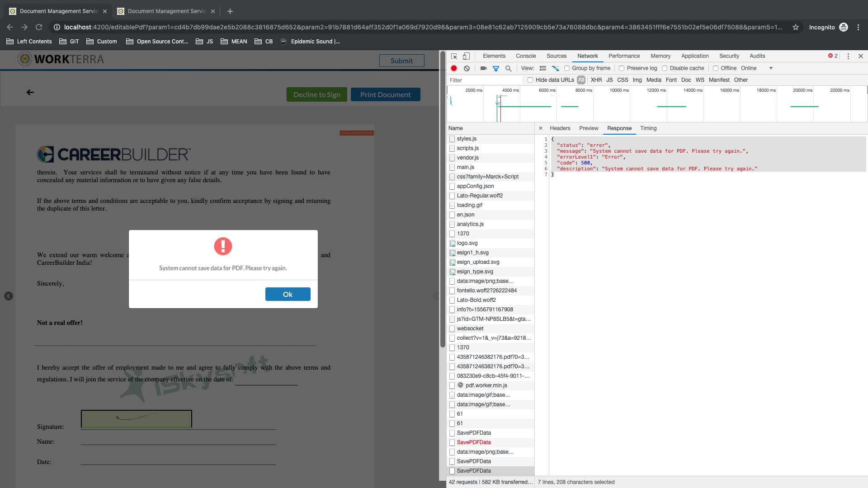Enable Preserve log checkbox
The width and height of the screenshot is (868, 488).
(x=622, y=68)
